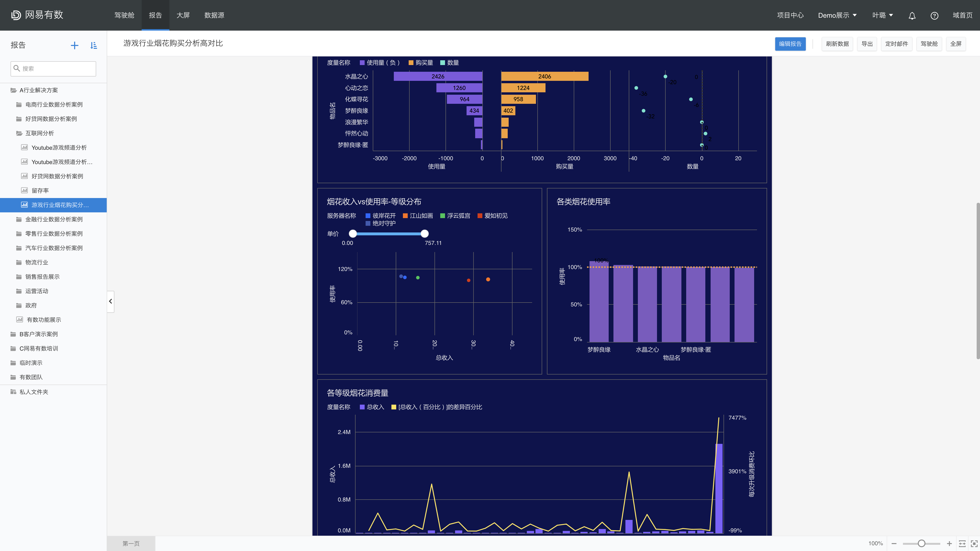The width and height of the screenshot is (980, 551).
Task: Switch to the 大屏 tab
Action: [x=183, y=15]
